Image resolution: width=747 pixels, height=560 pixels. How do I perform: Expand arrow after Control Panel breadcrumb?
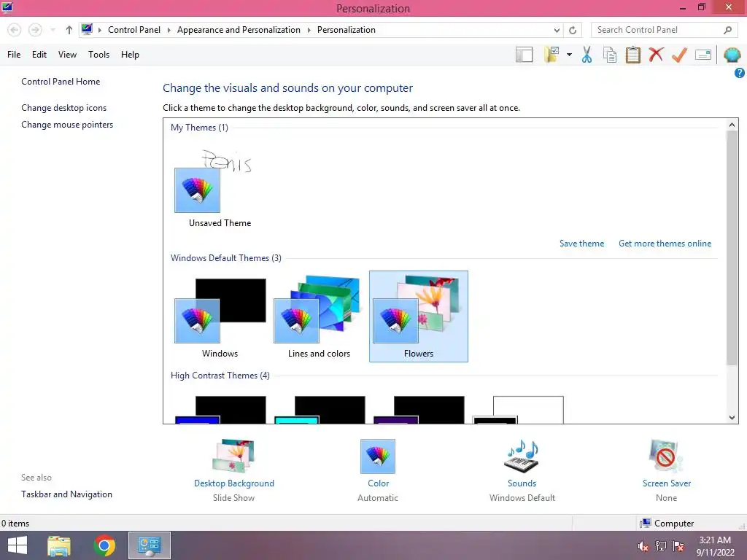pos(169,30)
